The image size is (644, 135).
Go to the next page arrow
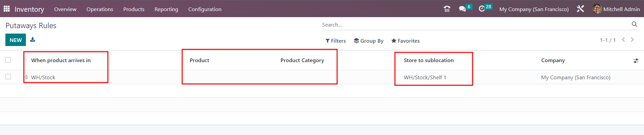pyautogui.click(x=632, y=40)
